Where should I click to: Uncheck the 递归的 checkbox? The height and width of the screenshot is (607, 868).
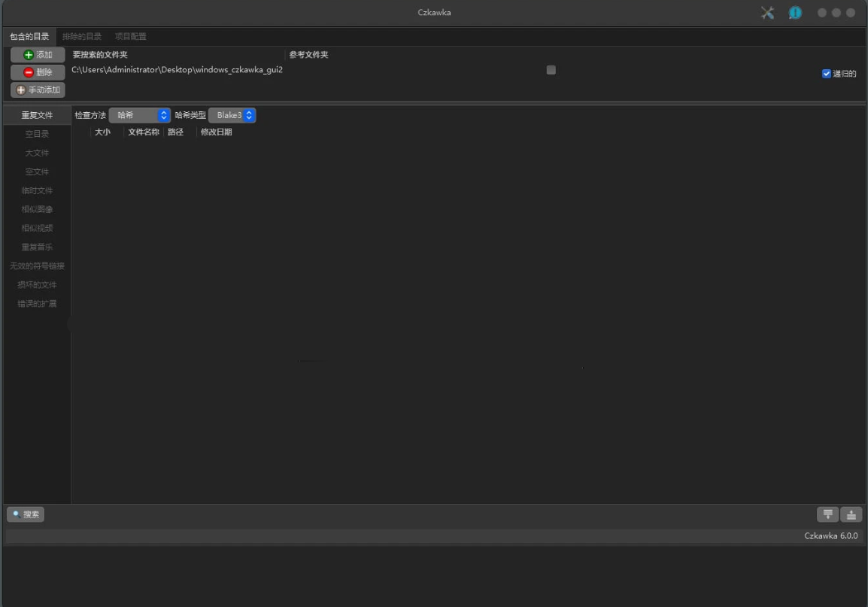825,74
